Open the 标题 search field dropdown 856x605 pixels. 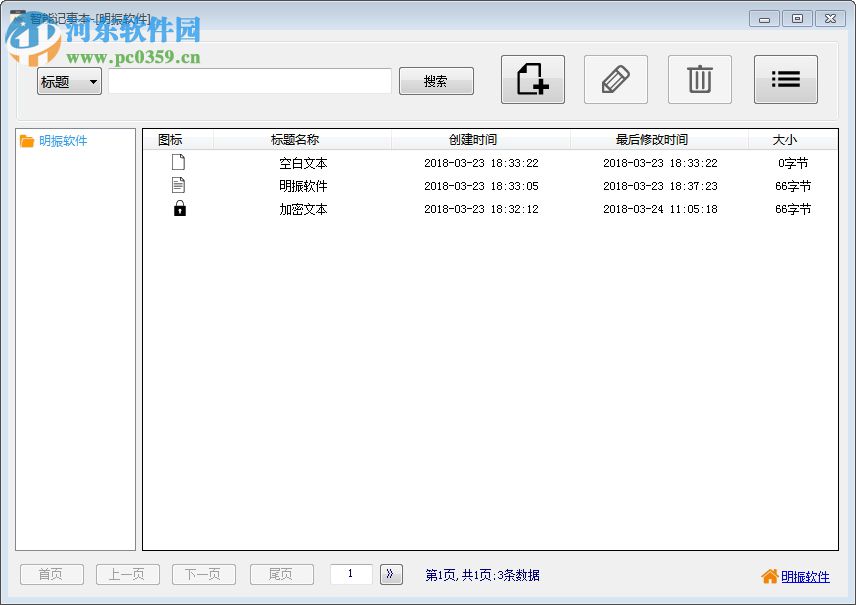[x=68, y=81]
